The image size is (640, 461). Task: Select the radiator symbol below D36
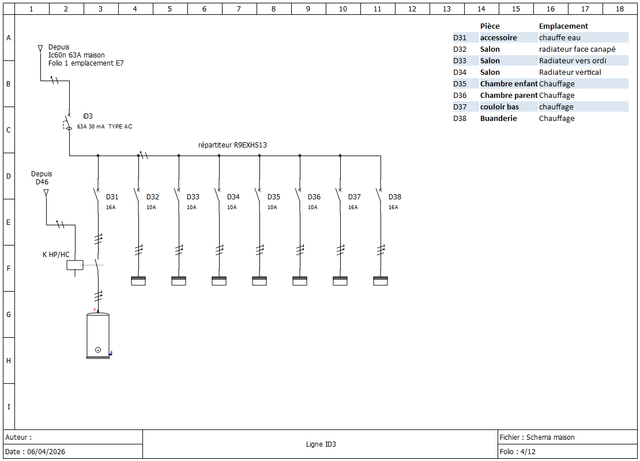pyautogui.click(x=300, y=281)
